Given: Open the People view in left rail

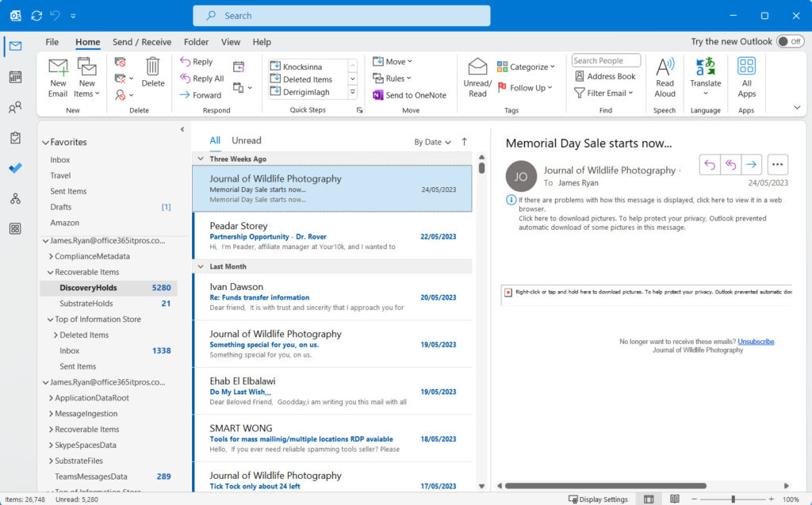Looking at the screenshot, I should pos(16,107).
